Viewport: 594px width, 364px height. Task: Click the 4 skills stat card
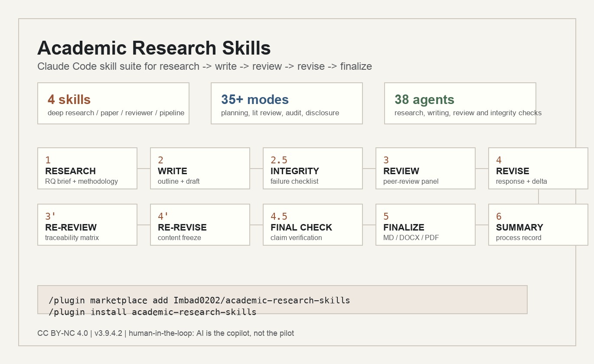click(x=113, y=103)
